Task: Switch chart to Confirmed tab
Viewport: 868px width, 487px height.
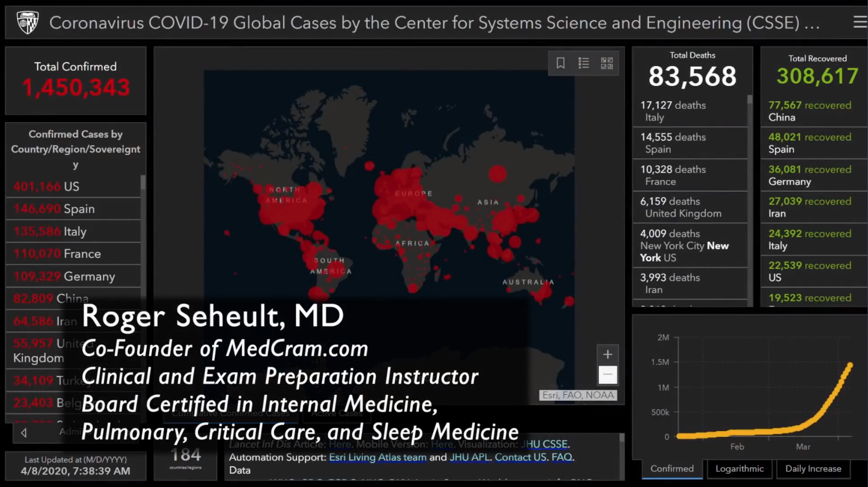Action: 672,469
